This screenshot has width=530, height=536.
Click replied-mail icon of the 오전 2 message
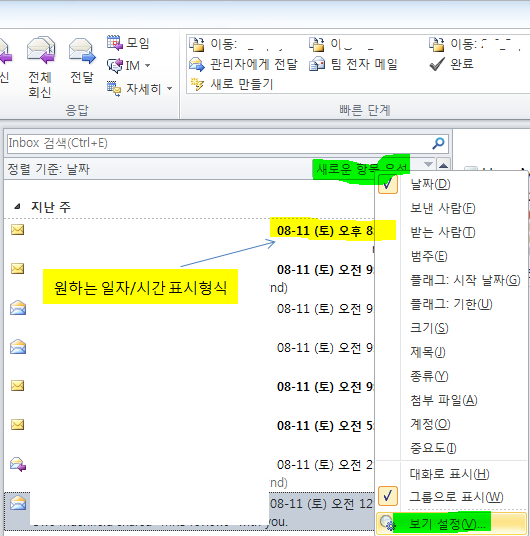click(x=18, y=464)
